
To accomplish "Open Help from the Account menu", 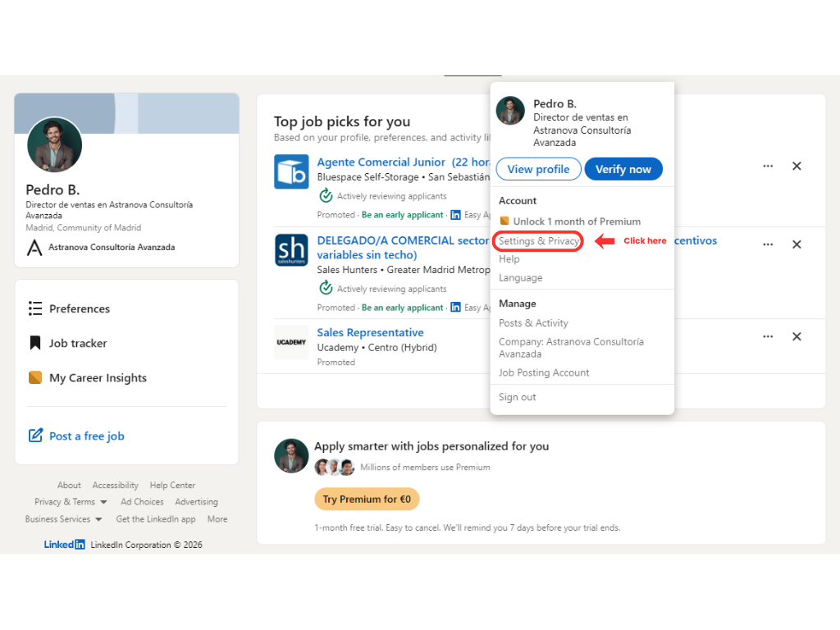I will point(509,259).
